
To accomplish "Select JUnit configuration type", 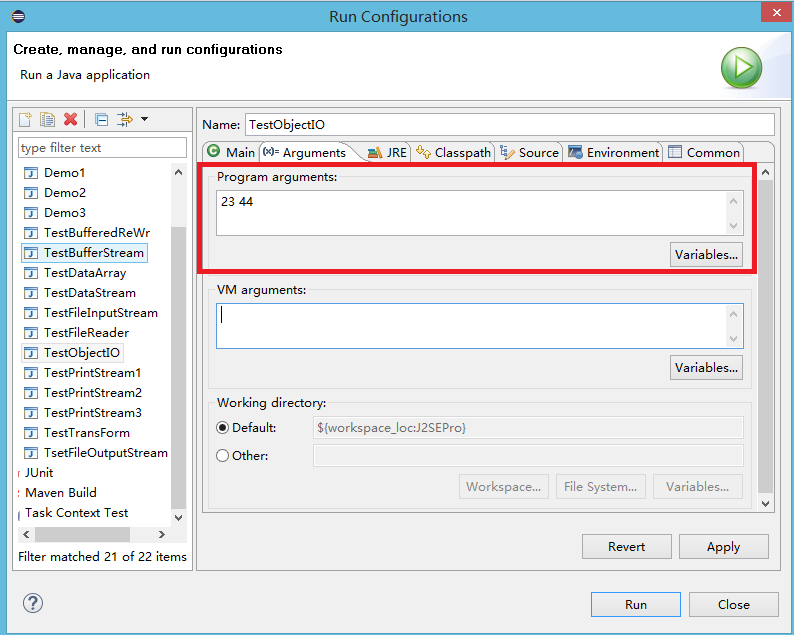I will pos(39,473).
